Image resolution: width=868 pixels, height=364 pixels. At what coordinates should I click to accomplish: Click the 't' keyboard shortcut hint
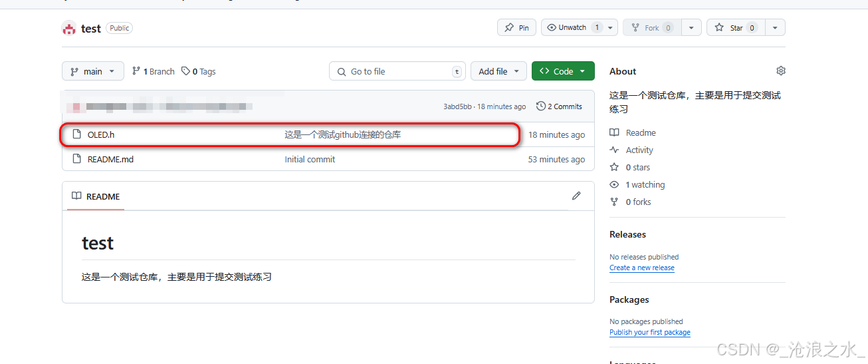point(457,72)
